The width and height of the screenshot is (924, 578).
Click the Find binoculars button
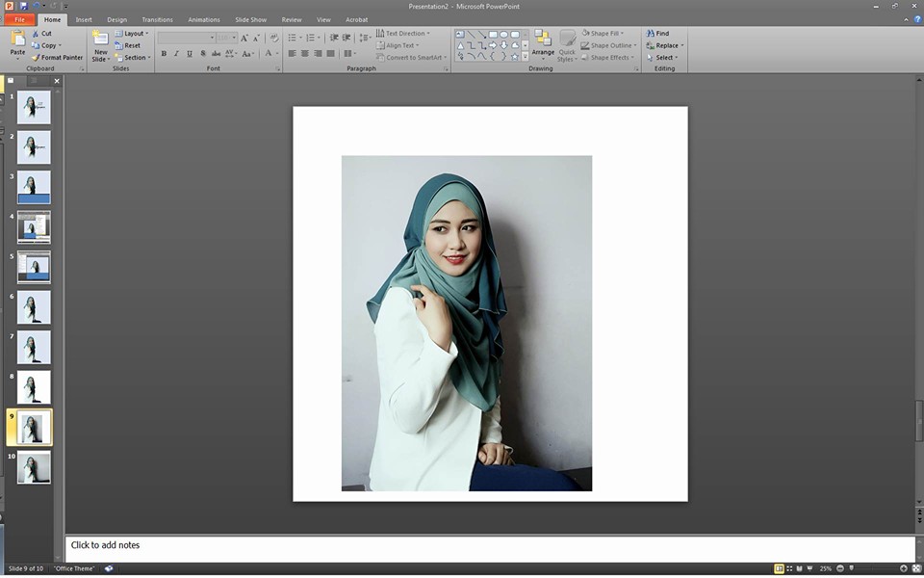click(658, 34)
